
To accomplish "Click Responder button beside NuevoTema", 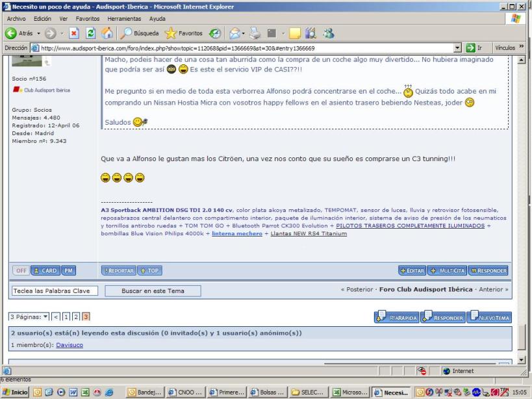I will point(443,316).
